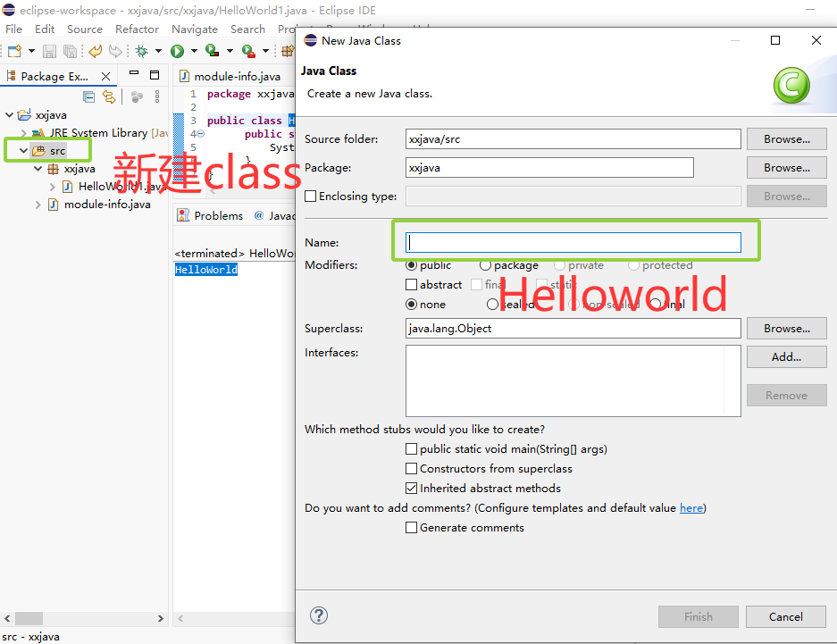The height and width of the screenshot is (644, 837).
Task: Click the Debug bug toolbar icon
Action: 141,51
